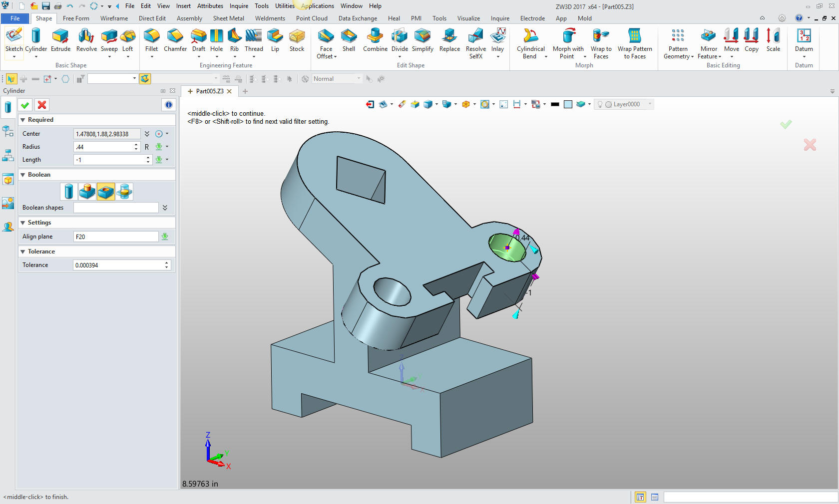Toggle the pick filter arrow button
The height and width of the screenshot is (504, 839).
[11, 79]
